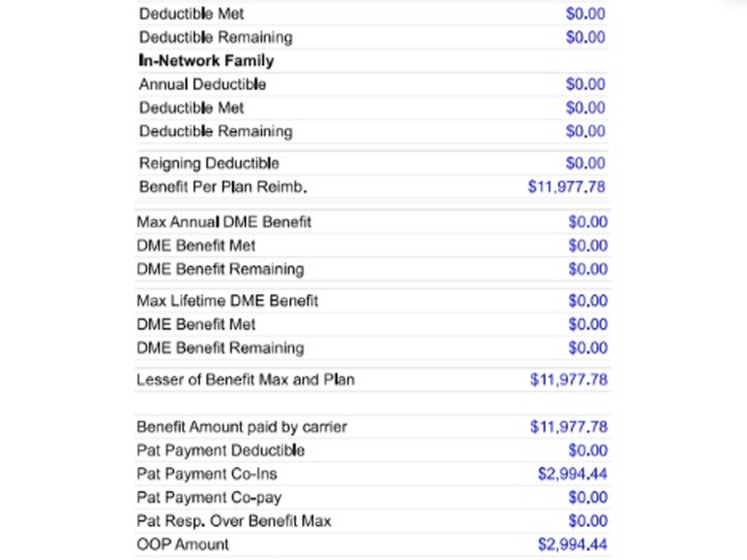Viewport: 747px width, 560px height.
Task: Select the Pat Payment Co-Ins amount
Action: (573, 474)
